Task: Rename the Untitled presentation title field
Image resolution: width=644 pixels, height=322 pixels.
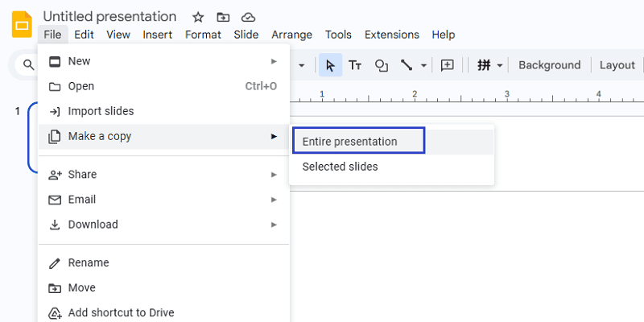Action: click(109, 17)
